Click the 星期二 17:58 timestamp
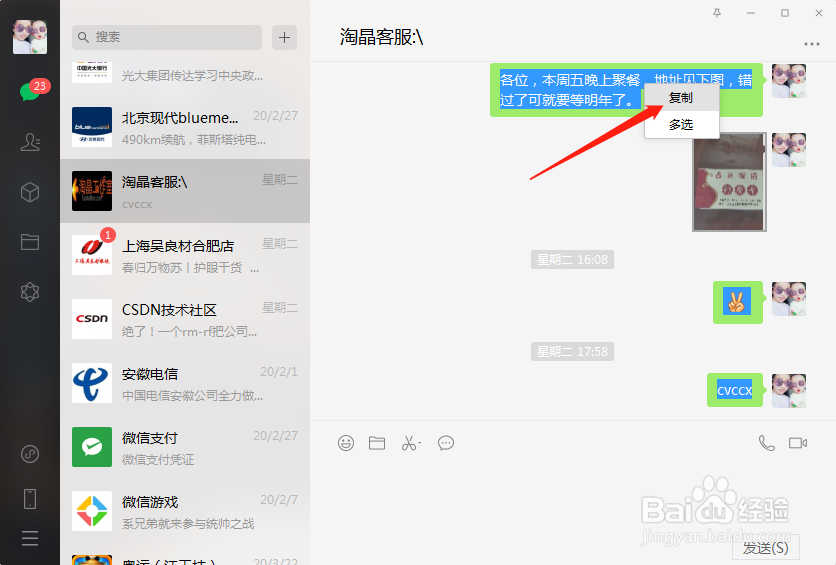Screen dimensions: 836x565 coord(572,351)
